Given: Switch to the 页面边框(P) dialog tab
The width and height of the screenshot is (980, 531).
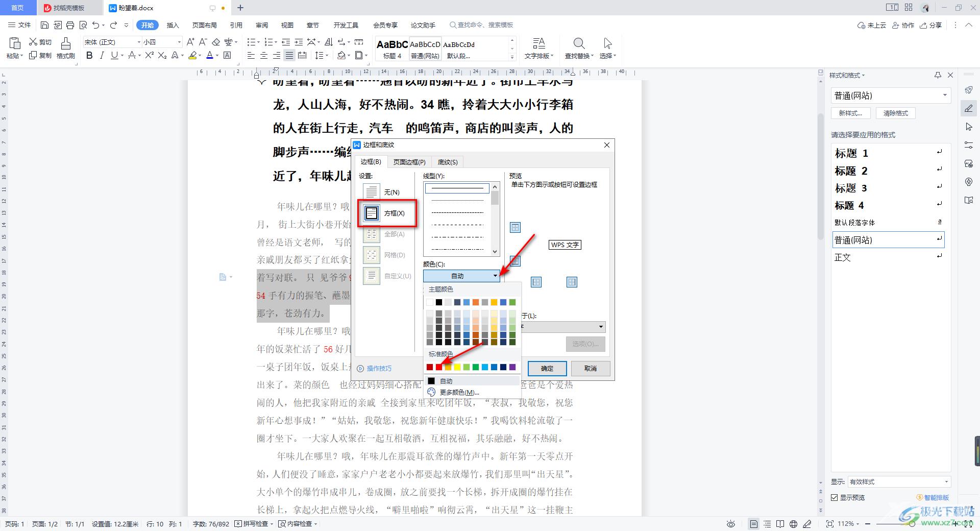Looking at the screenshot, I should point(409,162).
